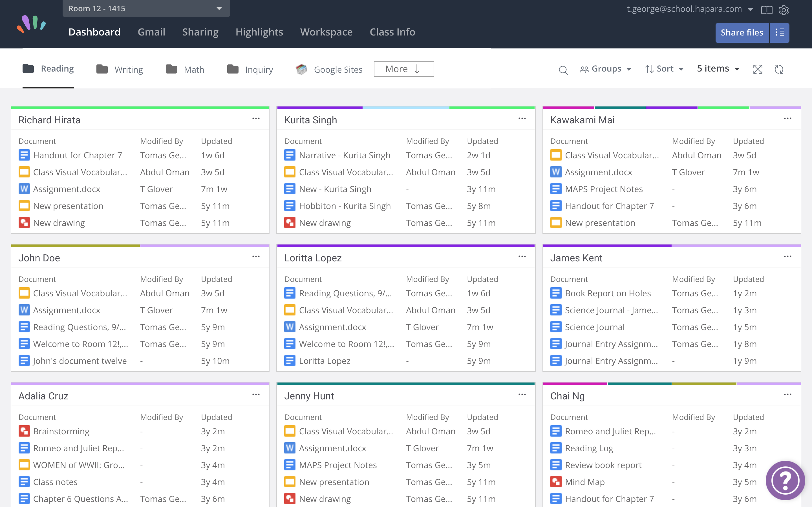Open the More folders dropdown
This screenshot has width=812, height=507.
(403, 69)
